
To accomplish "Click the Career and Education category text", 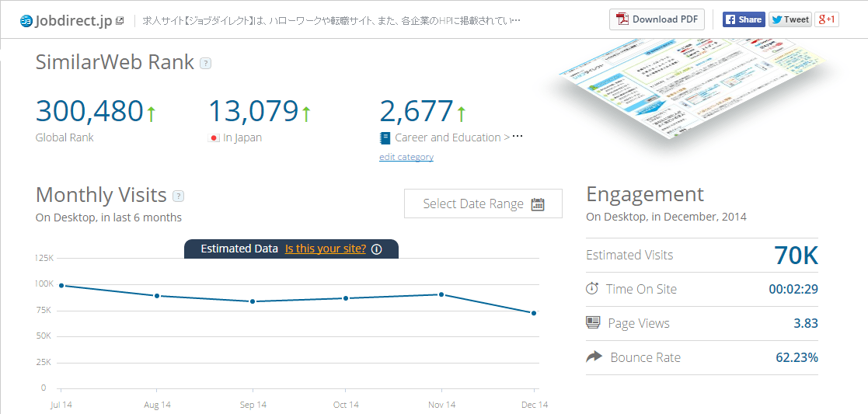I will point(448,137).
